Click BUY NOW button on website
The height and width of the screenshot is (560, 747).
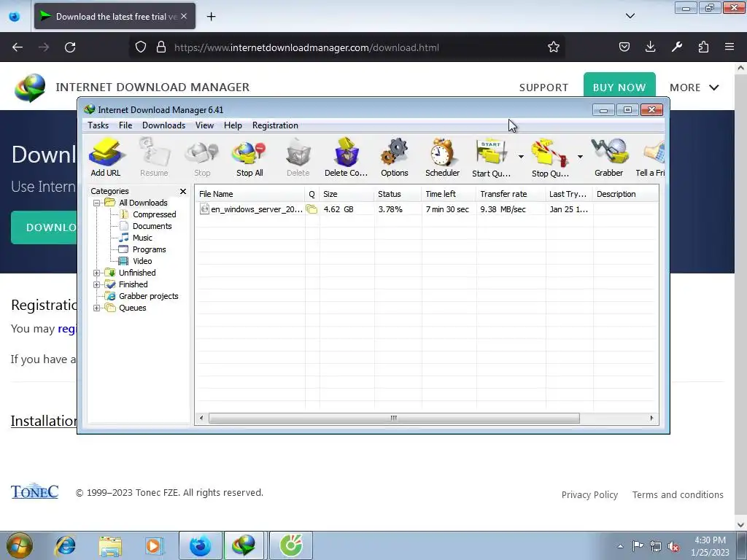[x=619, y=86]
